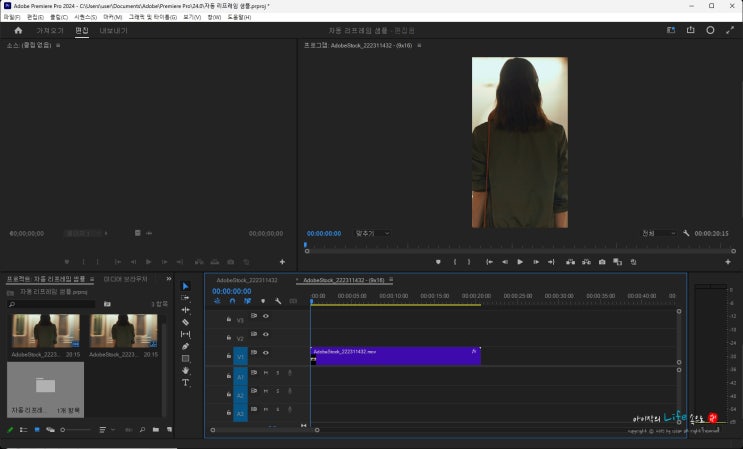Expand hidden panel tabs with double chevron
The width and height of the screenshot is (743, 449).
[169, 280]
